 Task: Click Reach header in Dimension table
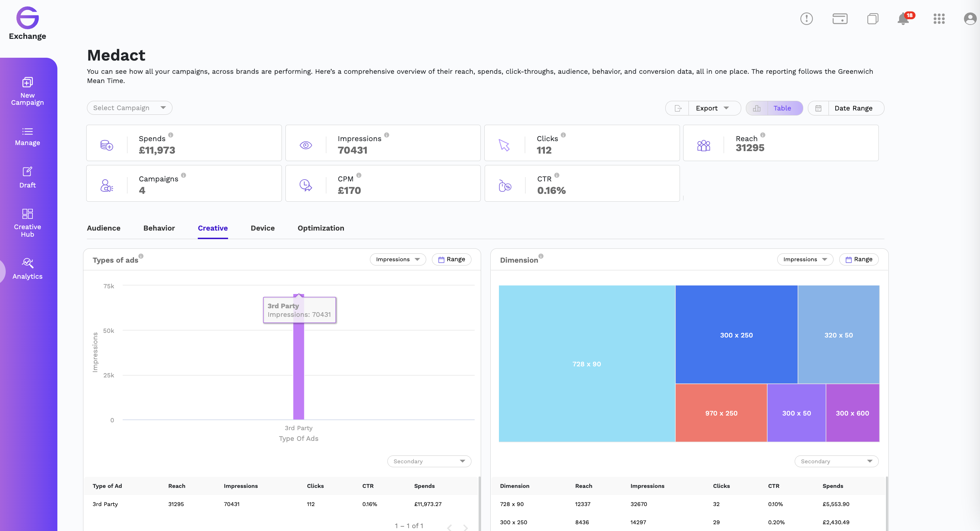584,486
